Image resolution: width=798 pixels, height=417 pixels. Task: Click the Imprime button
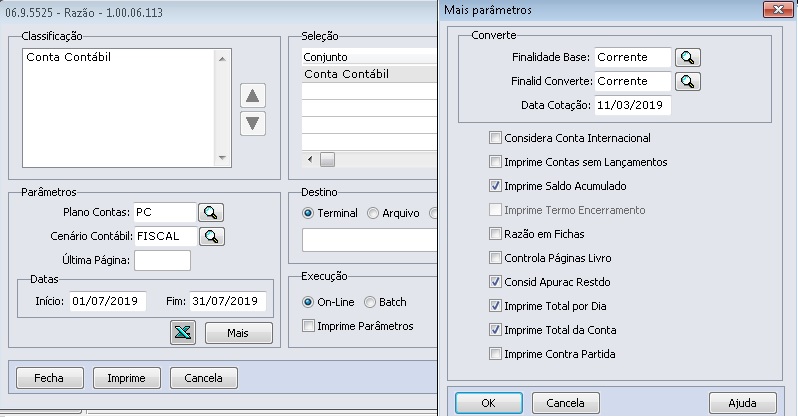click(x=127, y=378)
